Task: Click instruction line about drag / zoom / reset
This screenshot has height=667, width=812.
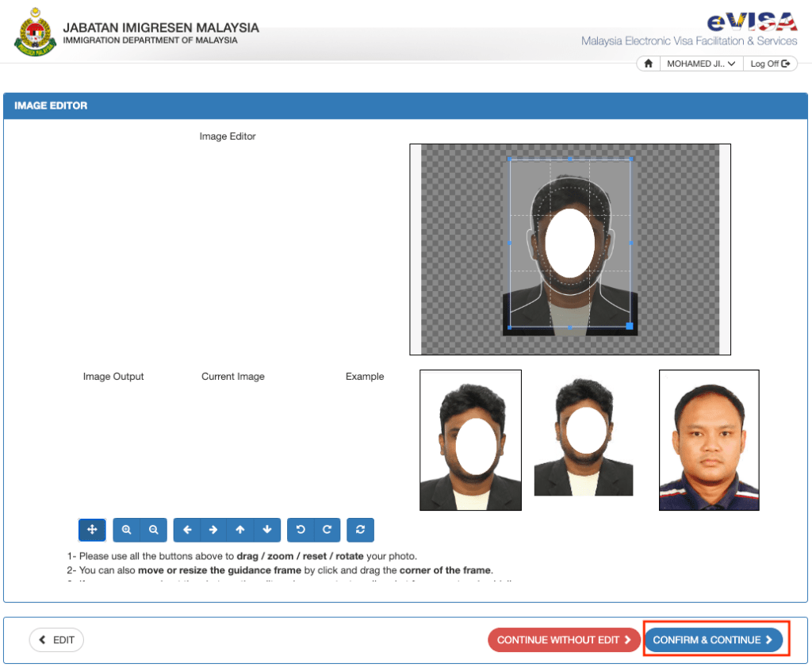Action: tap(242, 556)
